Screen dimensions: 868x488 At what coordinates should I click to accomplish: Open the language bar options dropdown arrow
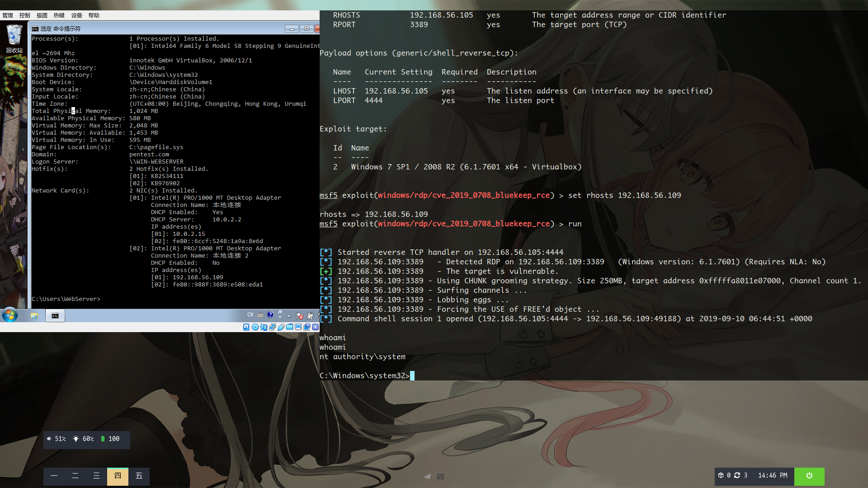click(x=280, y=316)
